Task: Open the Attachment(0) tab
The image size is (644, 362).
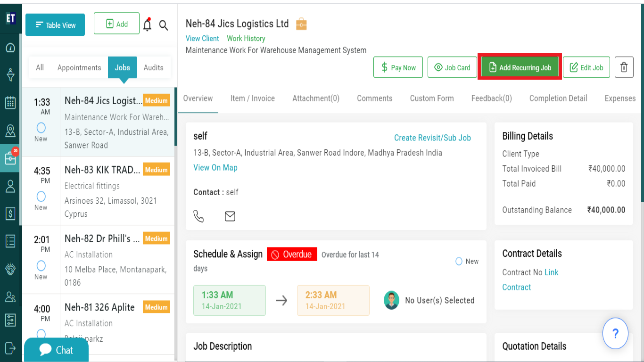Action: 316,98
